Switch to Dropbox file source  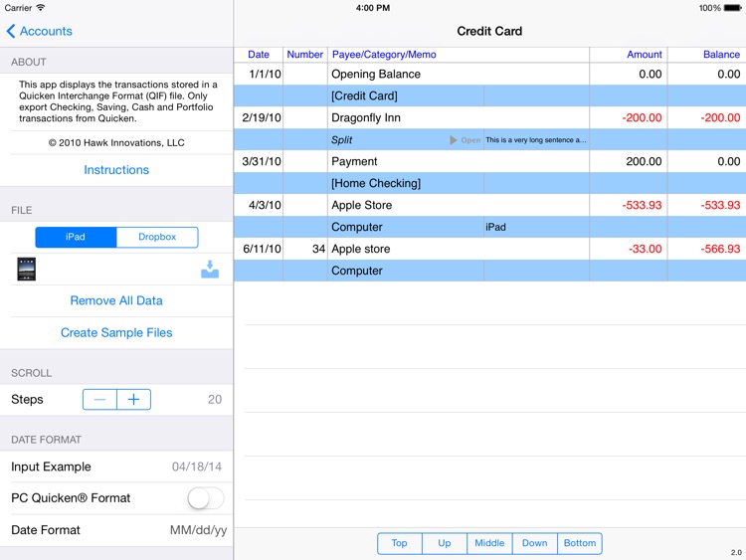pos(157,237)
